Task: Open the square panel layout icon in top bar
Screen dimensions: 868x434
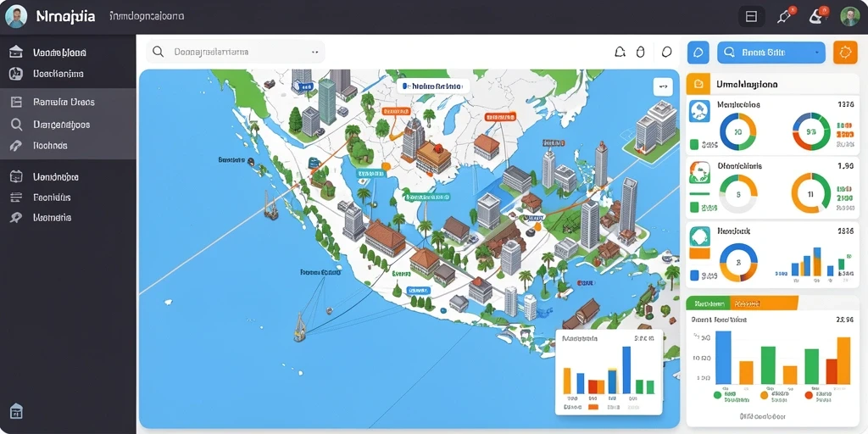Action: [751, 17]
